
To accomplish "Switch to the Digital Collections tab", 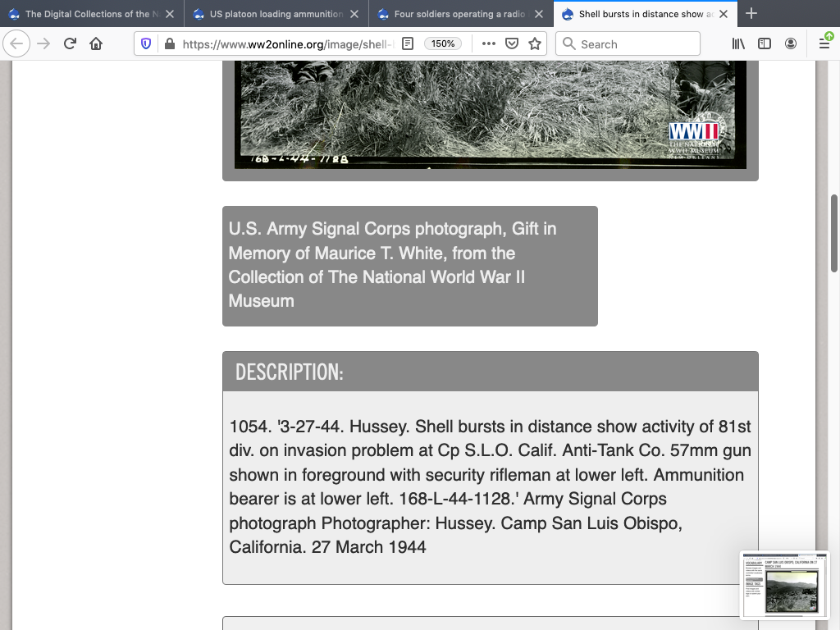I will pyautogui.click(x=86, y=14).
